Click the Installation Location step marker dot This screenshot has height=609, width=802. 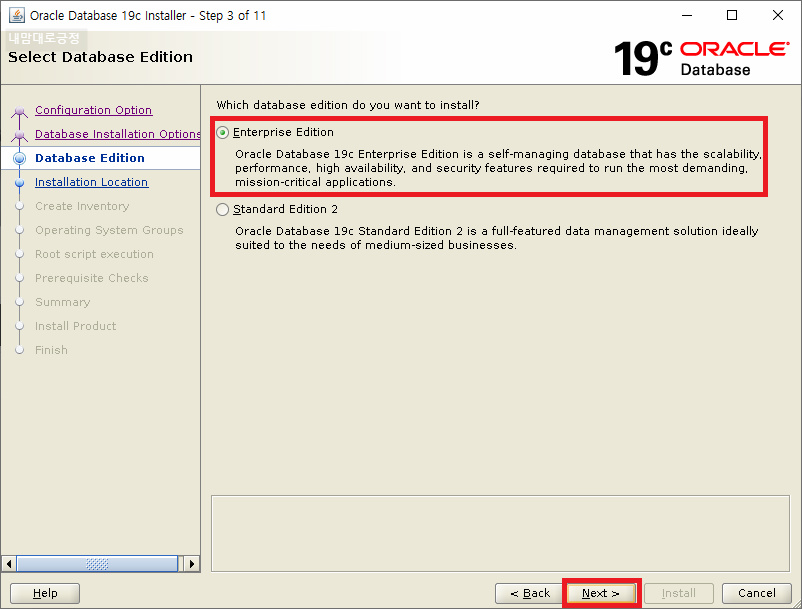19,183
